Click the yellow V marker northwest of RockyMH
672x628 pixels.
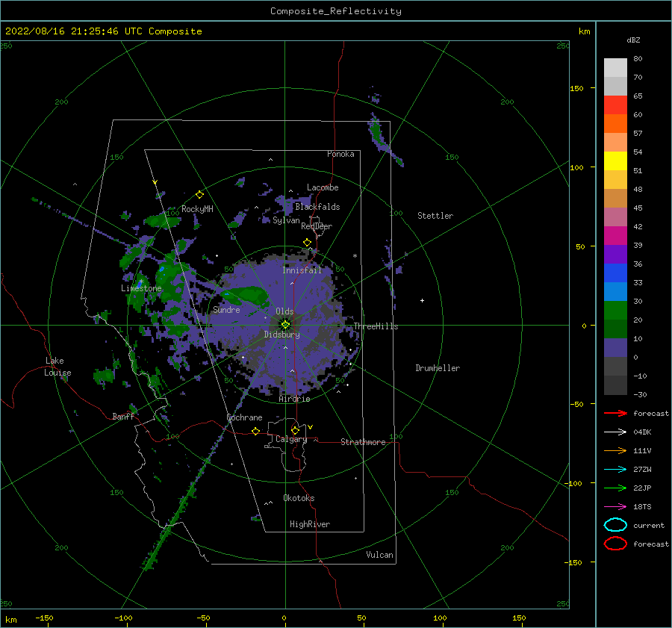point(155,182)
